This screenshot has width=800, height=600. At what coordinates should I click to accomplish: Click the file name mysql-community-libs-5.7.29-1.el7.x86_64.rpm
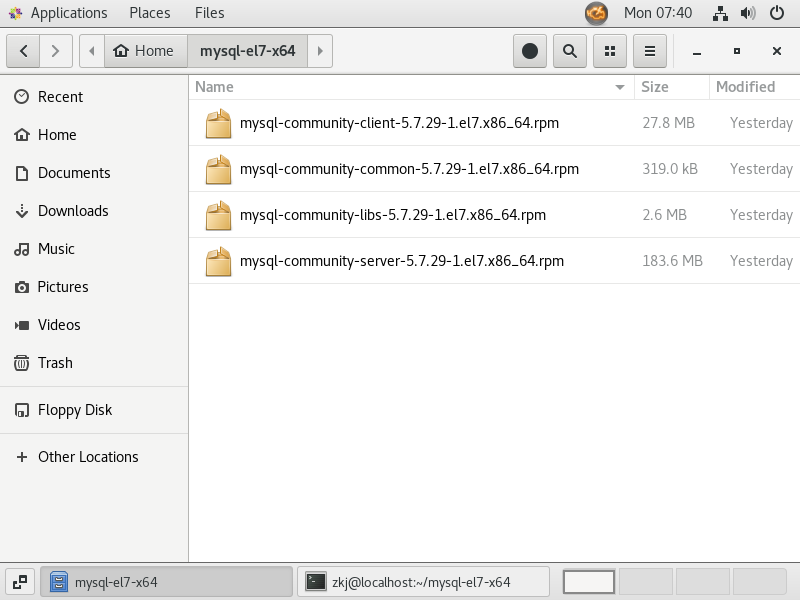[x=393, y=215]
